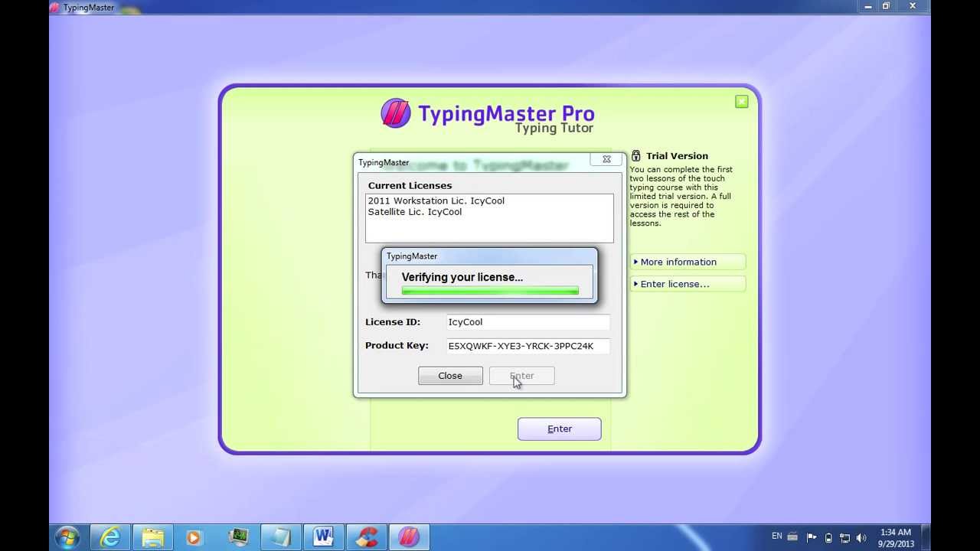
Task: Click the battery tray icon
Action: tap(828, 538)
